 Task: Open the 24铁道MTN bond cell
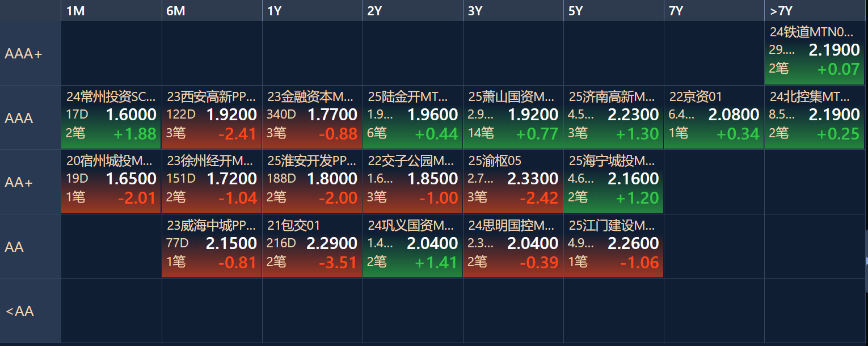point(814,53)
